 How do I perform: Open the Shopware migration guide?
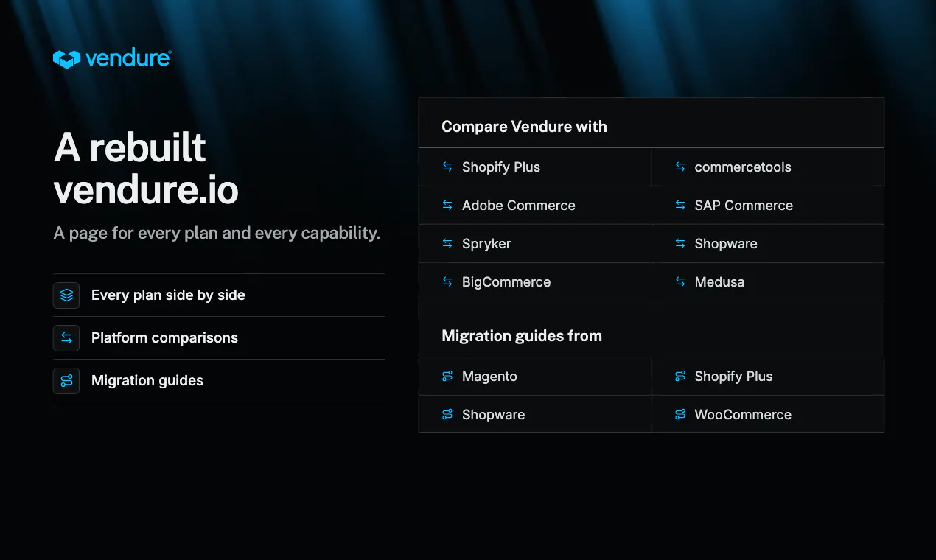[x=535, y=414]
